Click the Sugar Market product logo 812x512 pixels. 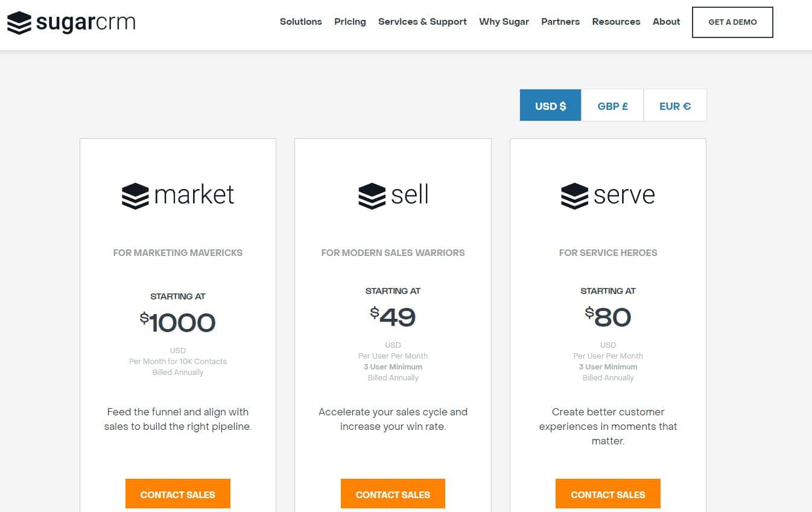click(178, 195)
